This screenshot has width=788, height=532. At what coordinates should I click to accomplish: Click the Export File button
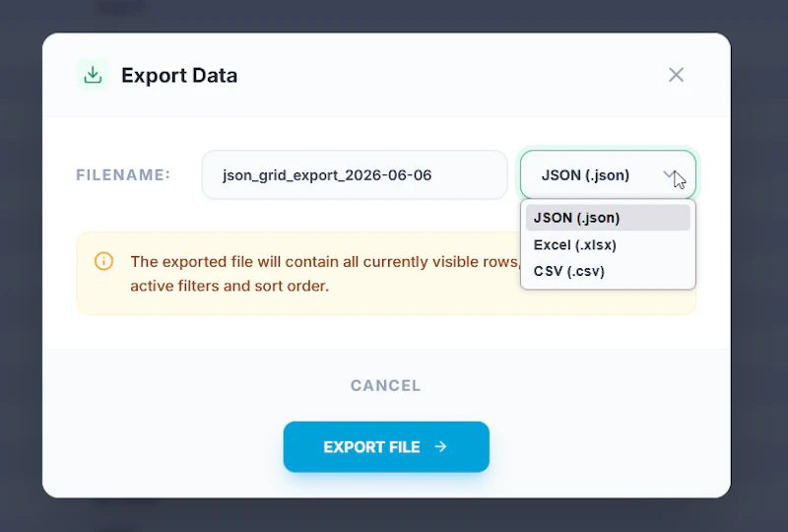[x=386, y=446]
